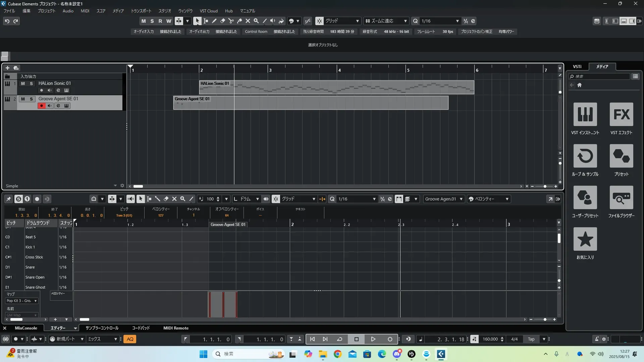Viewport: 644px width, 362px height.
Task: Open the MIDI menu
Action: tap(85, 11)
